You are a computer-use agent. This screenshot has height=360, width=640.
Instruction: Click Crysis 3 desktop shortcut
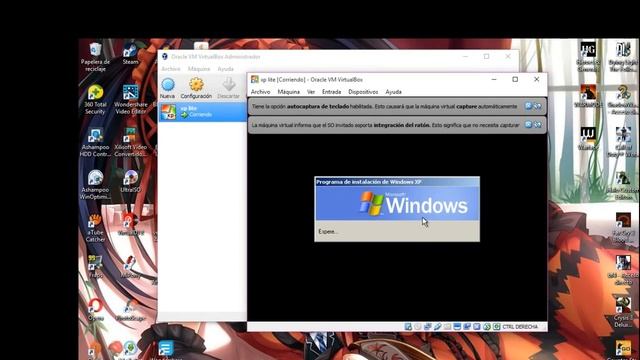623,312
